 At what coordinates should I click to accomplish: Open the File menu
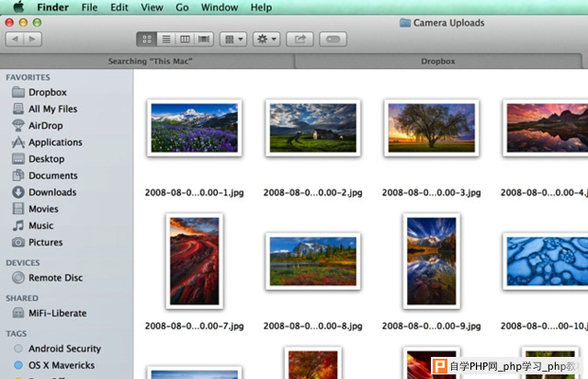click(x=90, y=7)
